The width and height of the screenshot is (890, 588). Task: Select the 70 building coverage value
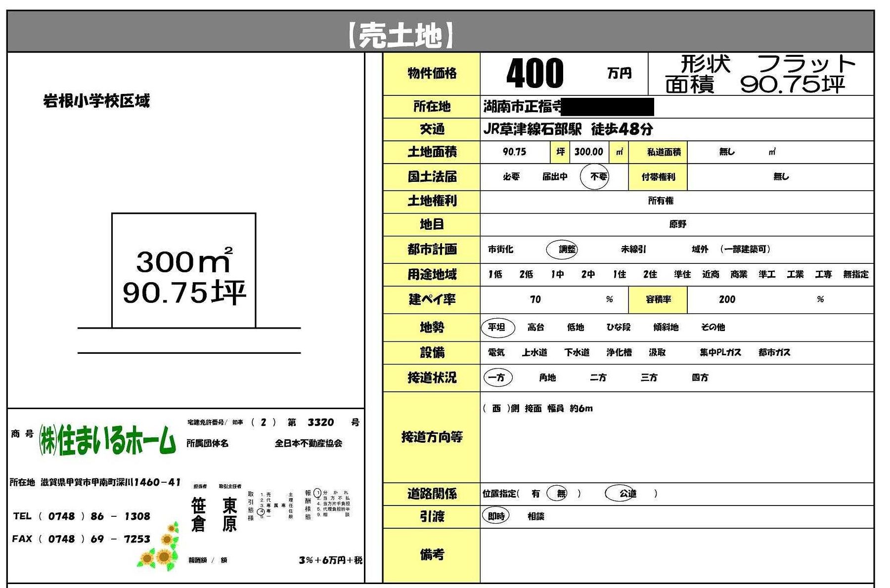(x=535, y=299)
